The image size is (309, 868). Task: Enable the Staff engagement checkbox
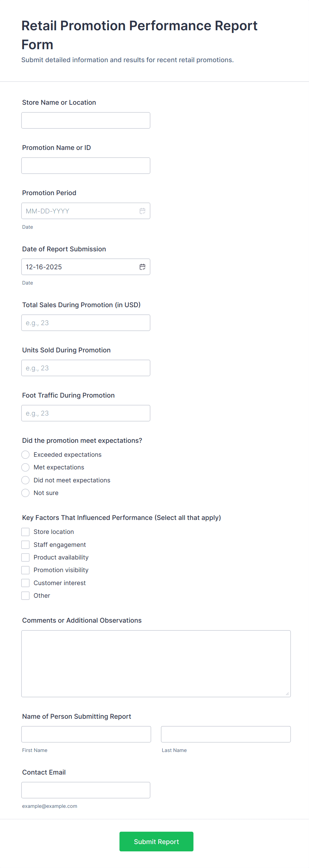tap(25, 545)
